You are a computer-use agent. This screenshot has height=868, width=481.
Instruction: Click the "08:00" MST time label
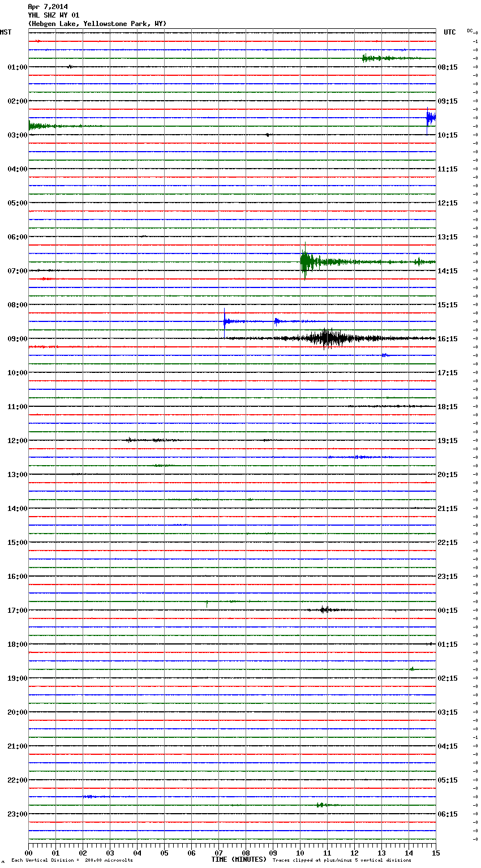[18, 305]
